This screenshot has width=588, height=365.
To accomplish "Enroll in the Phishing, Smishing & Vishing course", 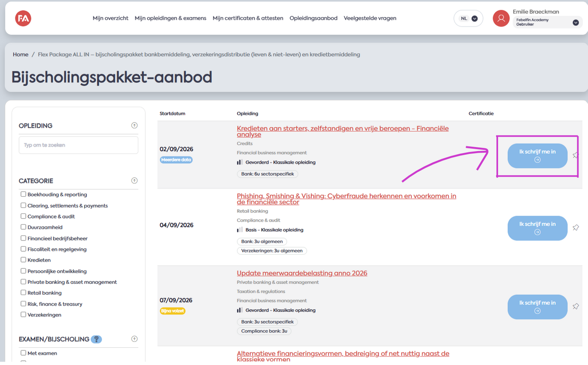I will (x=537, y=228).
